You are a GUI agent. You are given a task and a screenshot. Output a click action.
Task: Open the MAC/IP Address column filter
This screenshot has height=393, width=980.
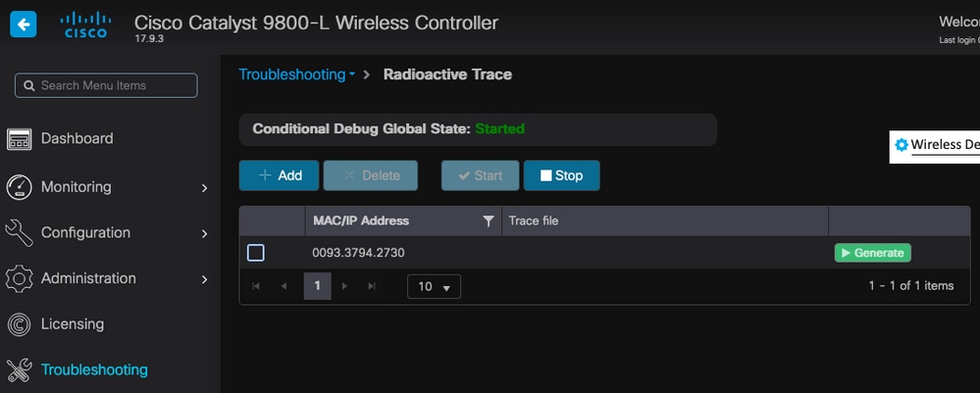[x=489, y=221]
